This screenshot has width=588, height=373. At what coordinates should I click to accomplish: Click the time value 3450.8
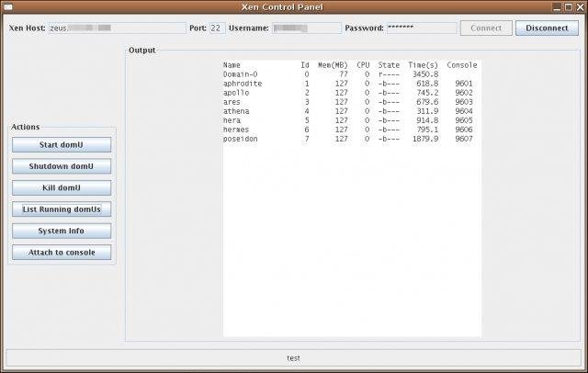click(425, 74)
